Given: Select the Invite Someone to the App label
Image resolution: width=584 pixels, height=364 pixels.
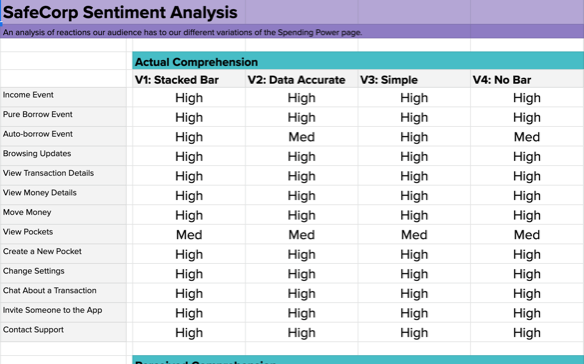Looking at the screenshot, I should 53,310.
